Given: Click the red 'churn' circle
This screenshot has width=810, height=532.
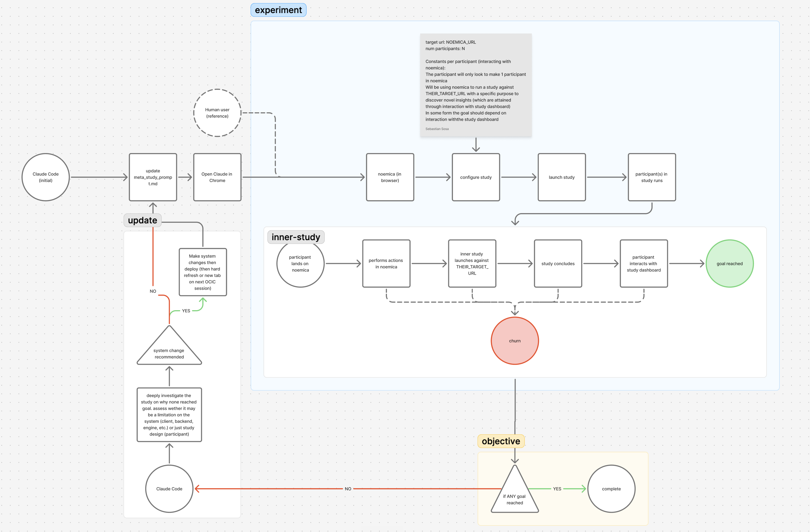Looking at the screenshot, I should tap(515, 341).
